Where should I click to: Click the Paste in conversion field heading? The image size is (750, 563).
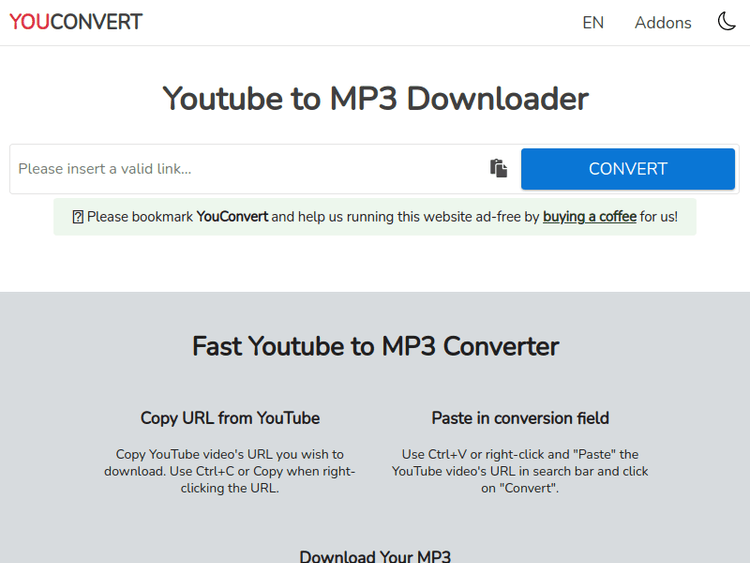coord(520,418)
